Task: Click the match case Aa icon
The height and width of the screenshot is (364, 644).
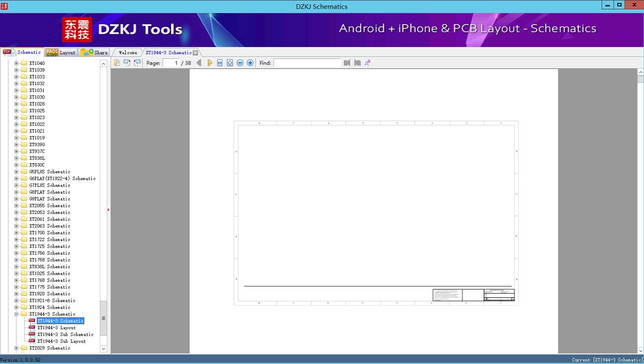Action: (368, 63)
